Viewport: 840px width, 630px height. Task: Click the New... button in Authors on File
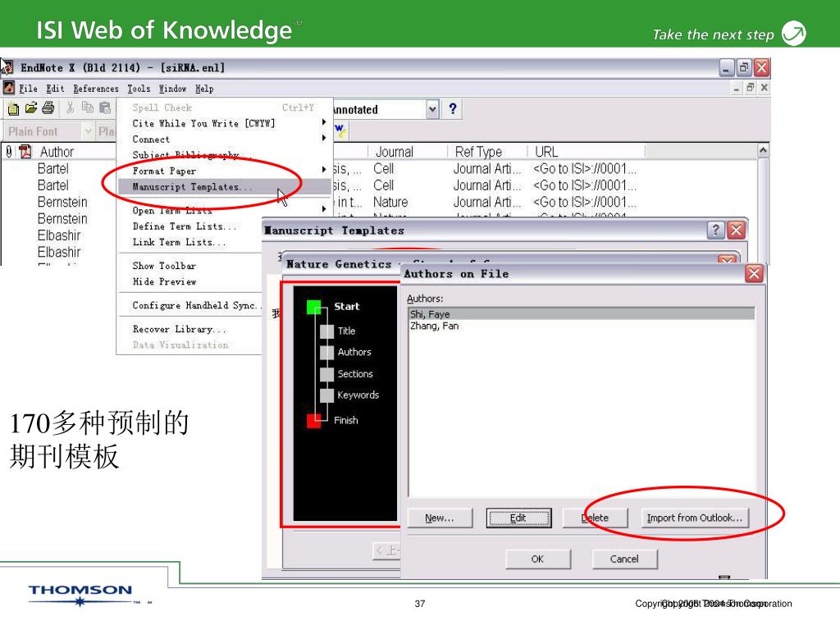(440, 518)
